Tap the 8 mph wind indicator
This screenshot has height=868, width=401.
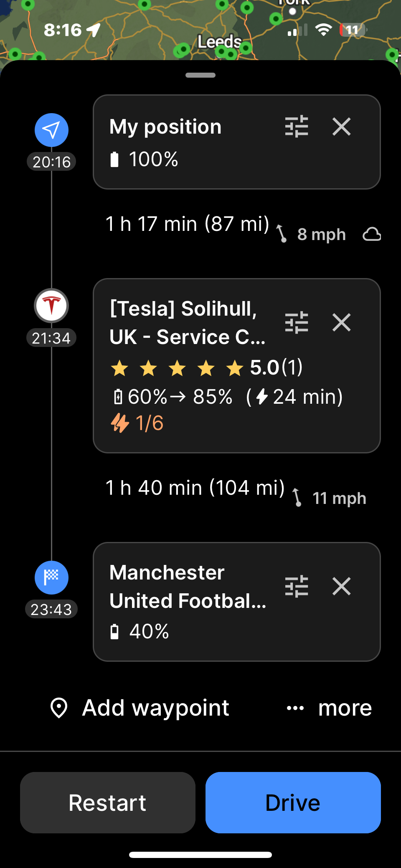312,234
